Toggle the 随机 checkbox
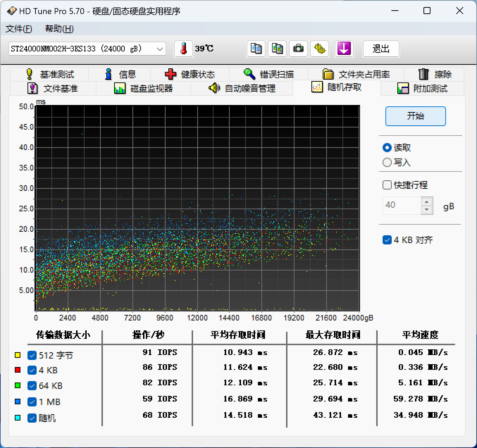This screenshot has width=477, height=448. (32, 418)
